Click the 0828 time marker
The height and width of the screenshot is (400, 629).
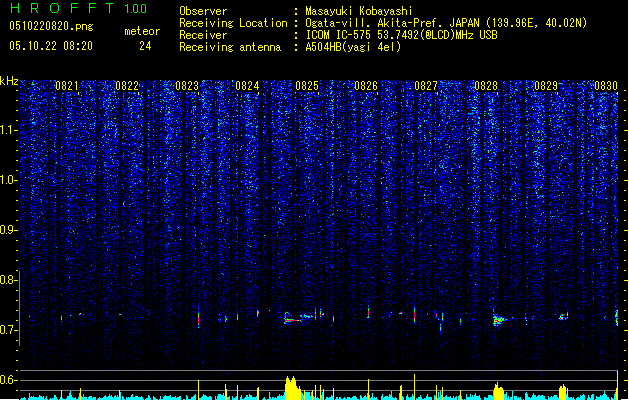coord(486,86)
